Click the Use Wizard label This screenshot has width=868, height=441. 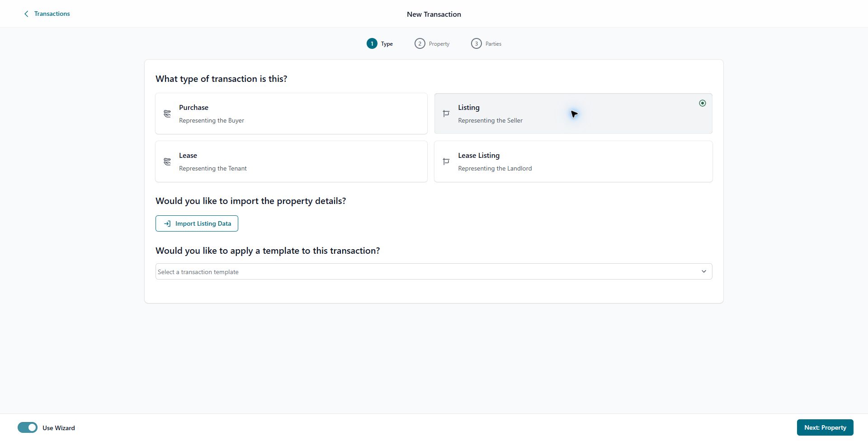click(59, 428)
